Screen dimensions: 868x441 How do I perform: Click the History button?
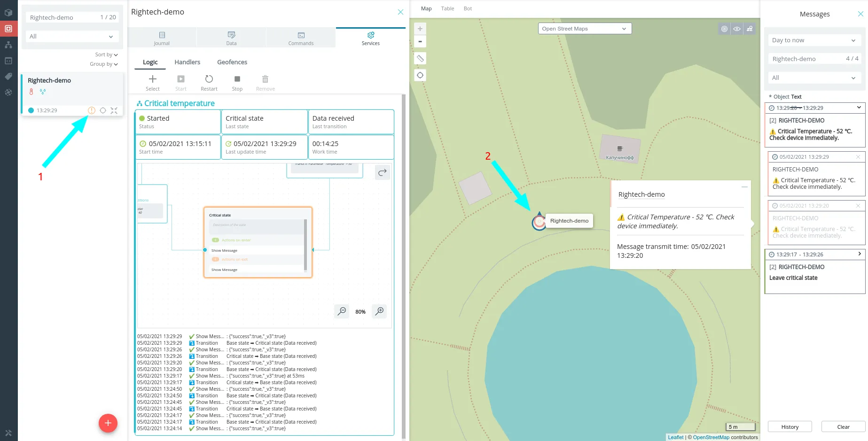790,427
